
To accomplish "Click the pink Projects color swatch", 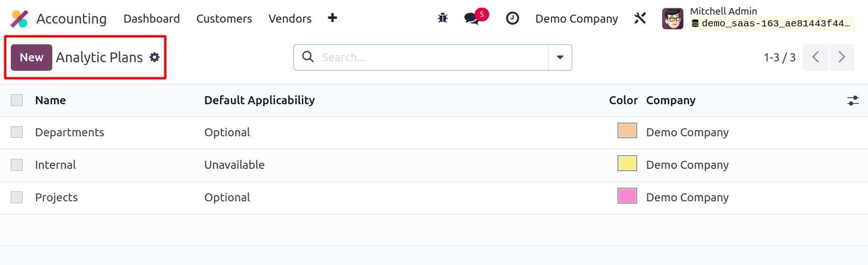I will pos(627,196).
